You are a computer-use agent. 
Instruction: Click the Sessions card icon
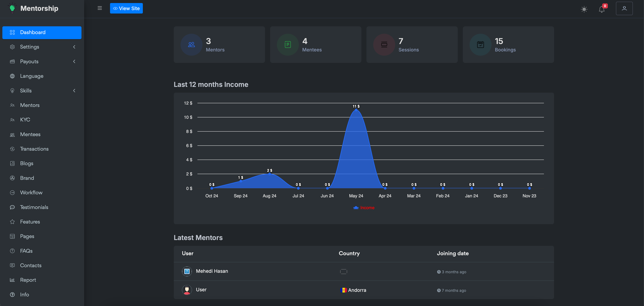pos(384,45)
